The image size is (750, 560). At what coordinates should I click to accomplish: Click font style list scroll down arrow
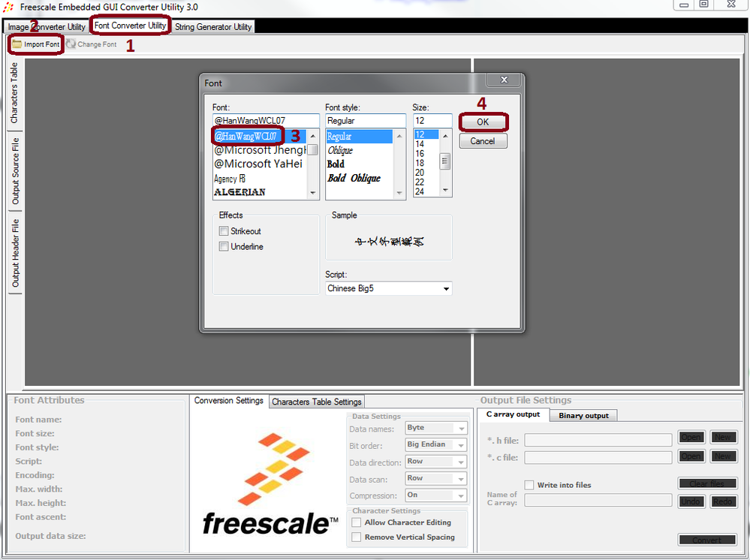coord(399,193)
